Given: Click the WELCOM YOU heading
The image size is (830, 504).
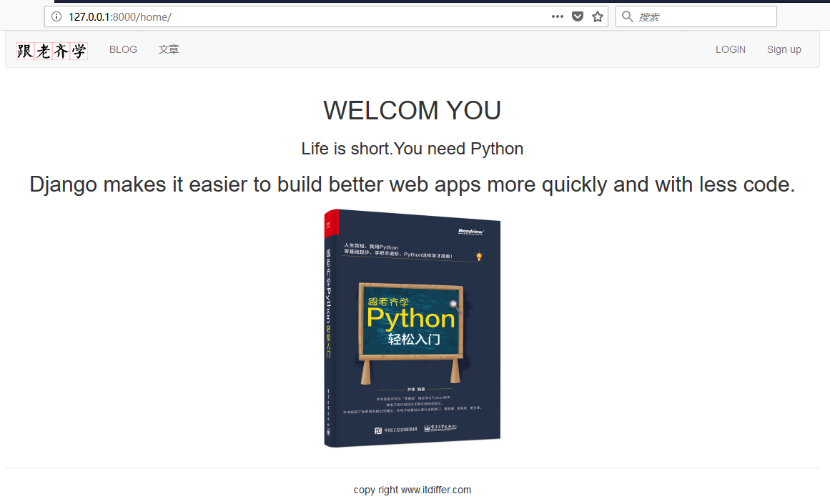Looking at the screenshot, I should tap(412, 110).
